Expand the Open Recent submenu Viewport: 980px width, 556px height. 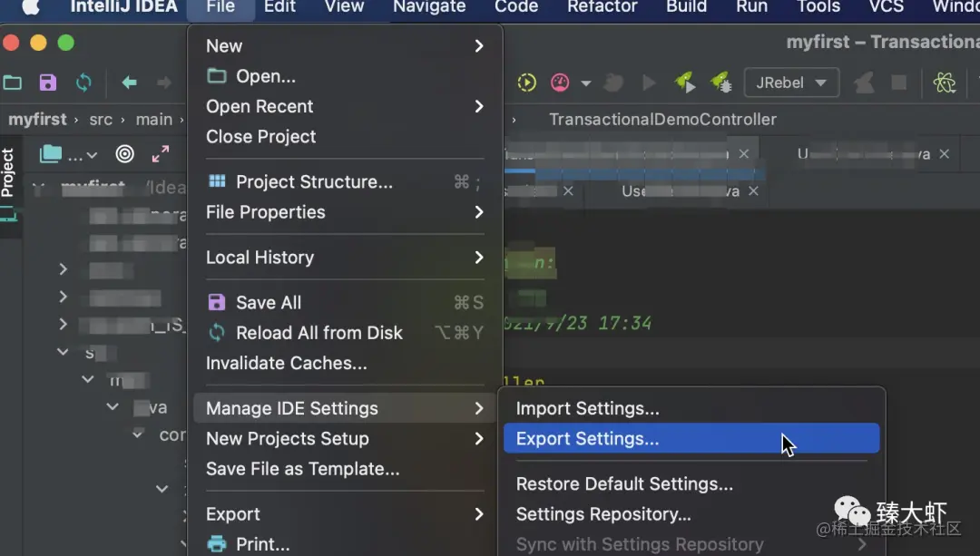tap(345, 106)
